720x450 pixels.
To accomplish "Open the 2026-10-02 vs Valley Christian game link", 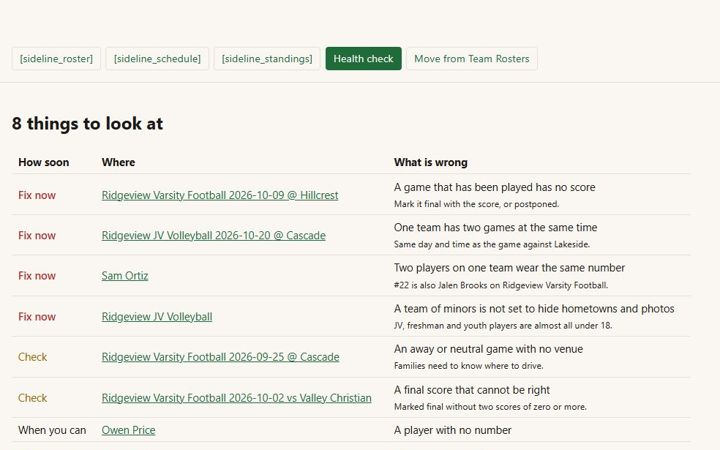I will click(236, 398).
